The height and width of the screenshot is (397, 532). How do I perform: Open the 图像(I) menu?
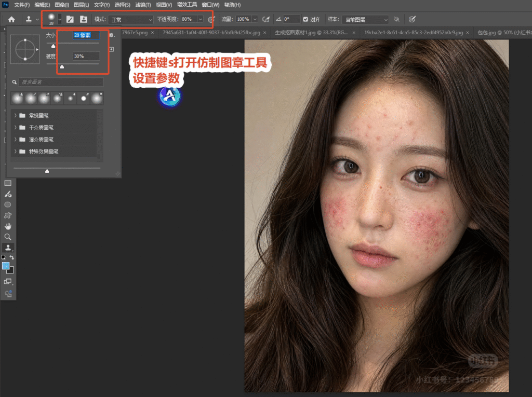62,5
